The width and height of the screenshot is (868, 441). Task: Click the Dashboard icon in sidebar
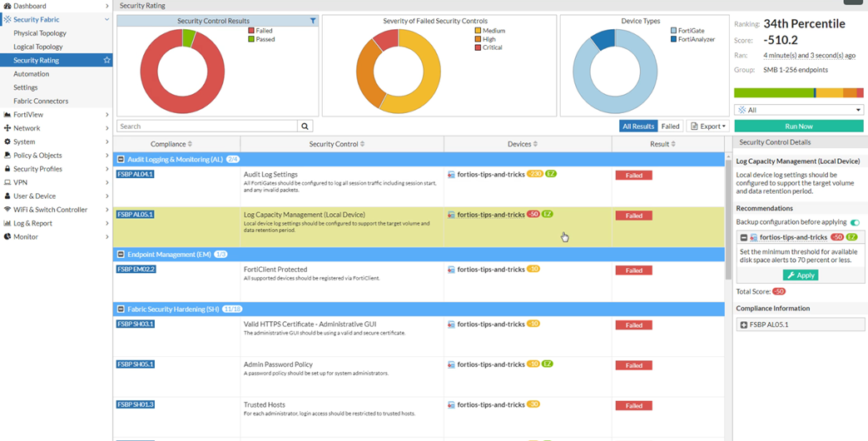click(x=7, y=6)
